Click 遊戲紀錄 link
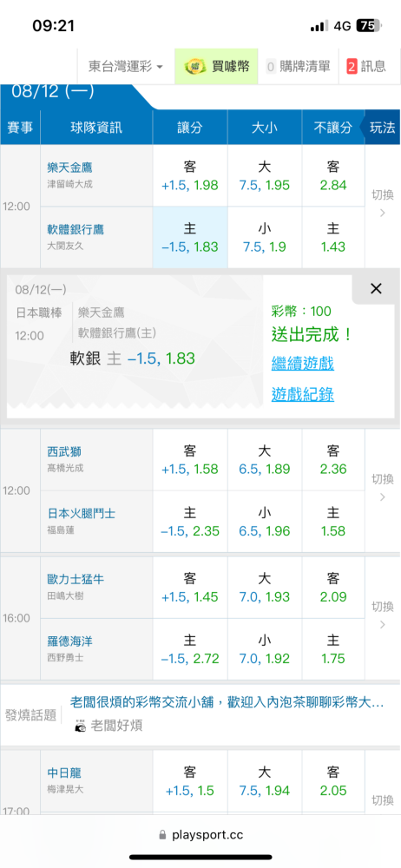The height and width of the screenshot is (868, 401). coord(302,394)
